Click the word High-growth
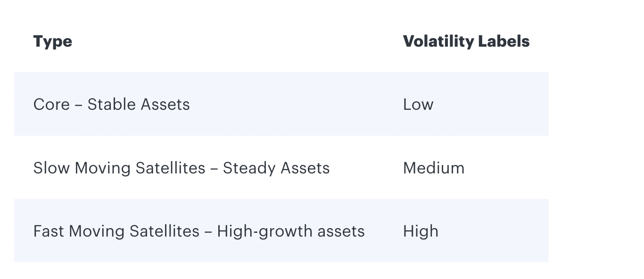This screenshot has height=279, width=644. point(260,231)
